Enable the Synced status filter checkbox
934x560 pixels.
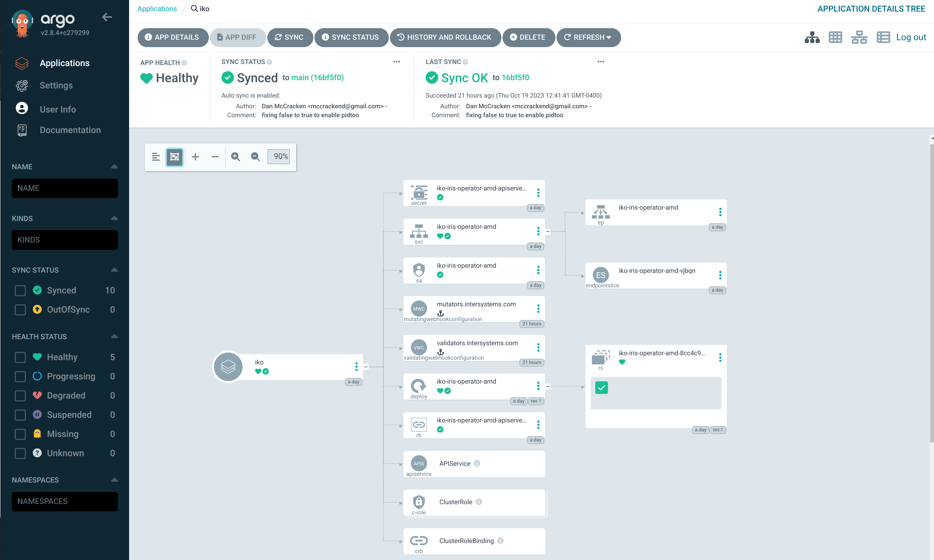coord(20,290)
